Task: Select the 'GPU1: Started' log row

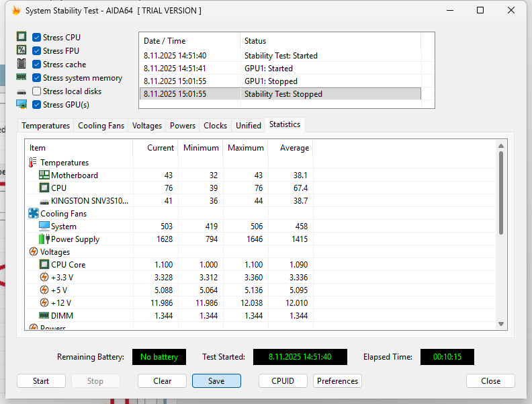Action: coord(280,69)
